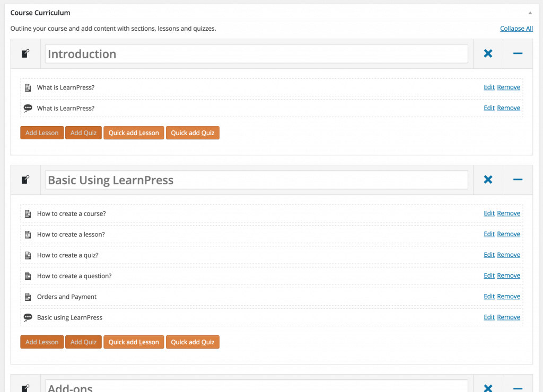Remove the What is LearnPress? lesson
The image size is (543, 392).
click(x=509, y=87)
